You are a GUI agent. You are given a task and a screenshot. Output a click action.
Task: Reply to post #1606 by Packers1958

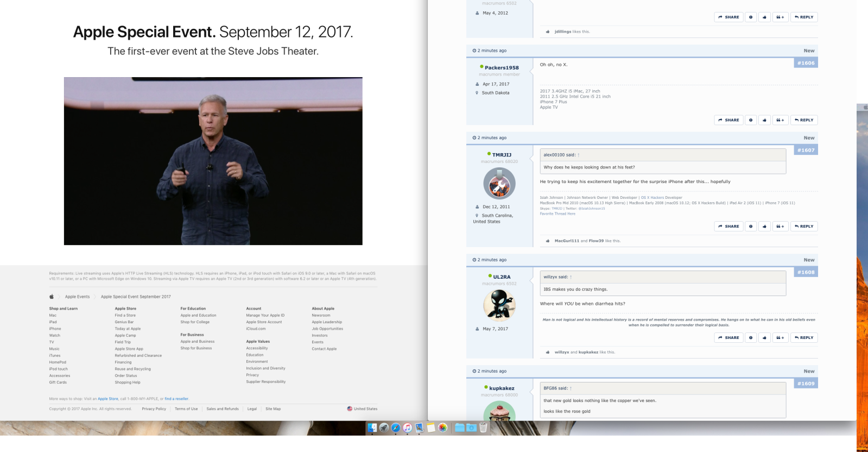(x=804, y=120)
